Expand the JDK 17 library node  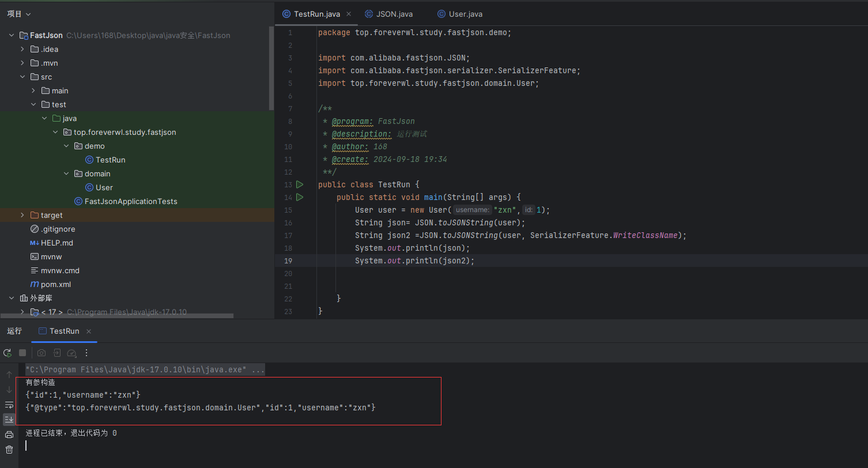[x=22, y=312]
